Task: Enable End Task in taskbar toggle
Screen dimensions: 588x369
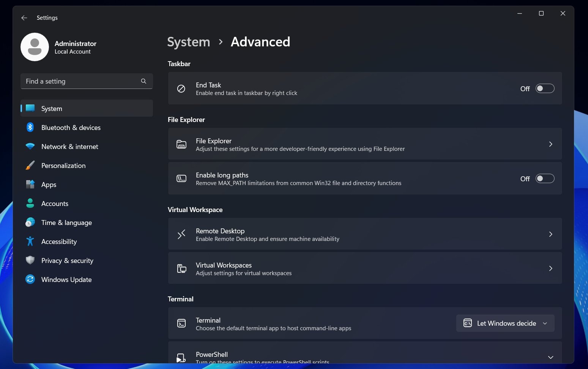Action: (545, 88)
